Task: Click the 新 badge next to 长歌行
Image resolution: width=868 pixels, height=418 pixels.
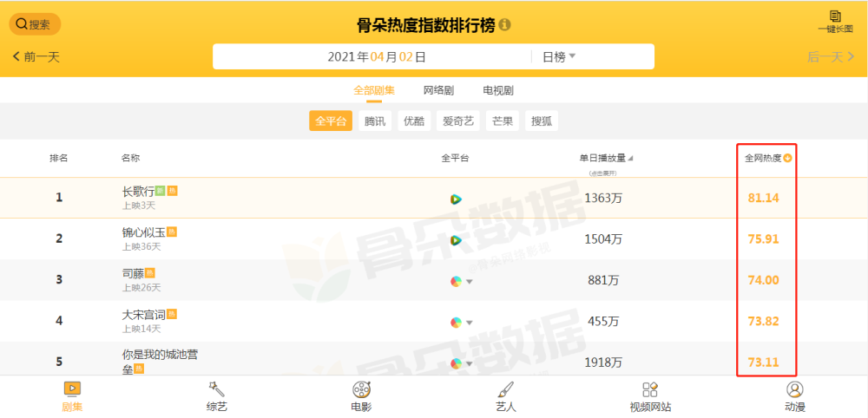Action: click(161, 191)
